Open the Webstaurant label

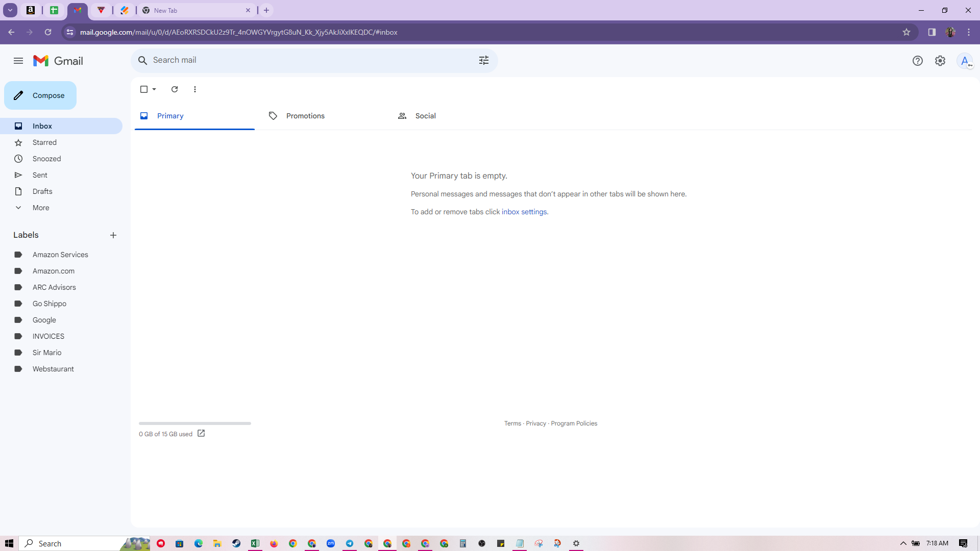pos(61,369)
